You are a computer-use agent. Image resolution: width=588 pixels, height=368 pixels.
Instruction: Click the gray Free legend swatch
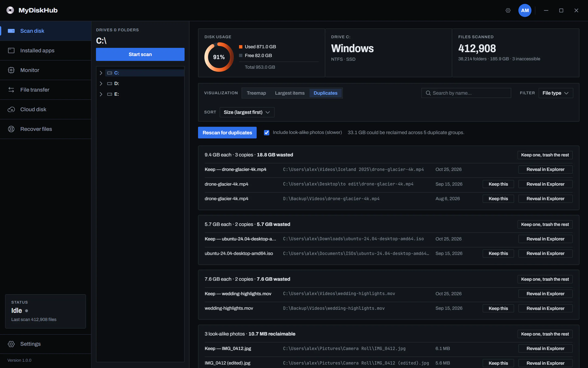tap(241, 55)
